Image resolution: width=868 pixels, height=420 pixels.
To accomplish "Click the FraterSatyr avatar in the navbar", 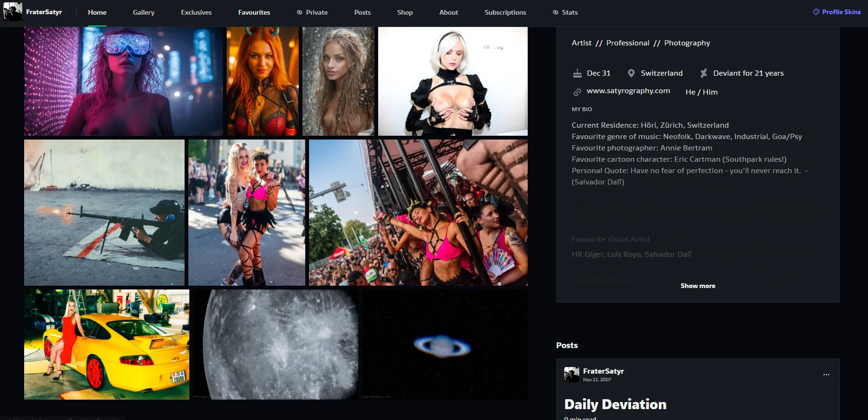I will click(x=13, y=12).
